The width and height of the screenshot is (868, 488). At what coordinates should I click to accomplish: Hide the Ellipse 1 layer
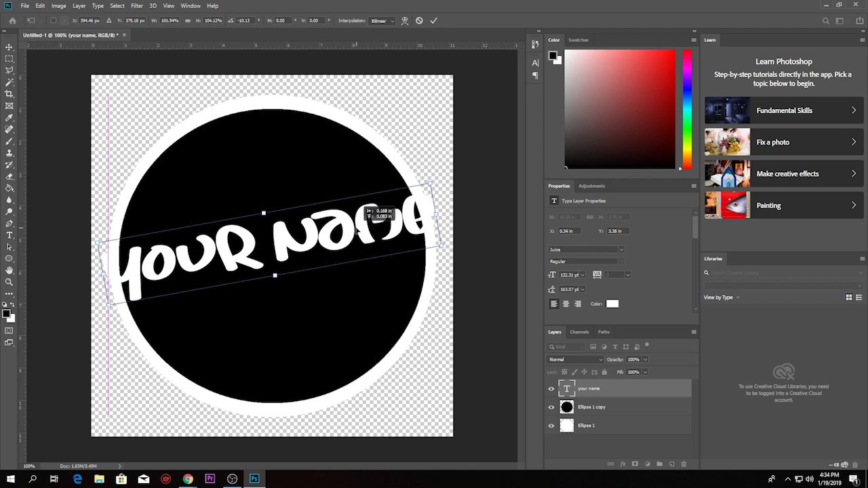(551, 426)
